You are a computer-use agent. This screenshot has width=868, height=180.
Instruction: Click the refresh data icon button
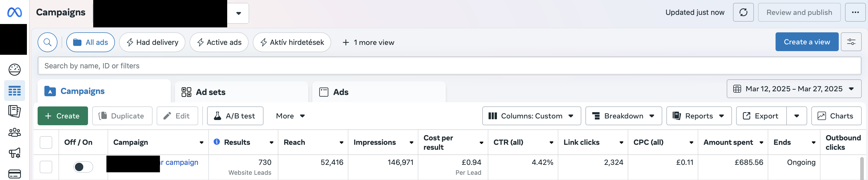coord(743,13)
